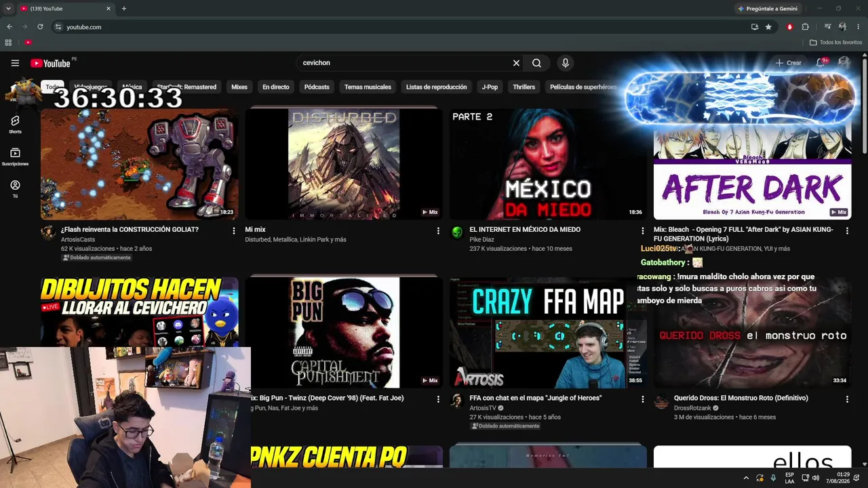Start voice search with the microphone

[x=565, y=63]
